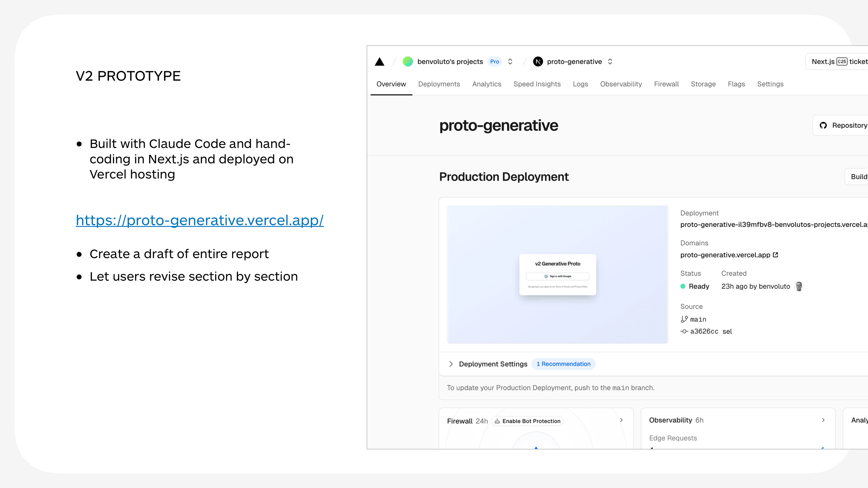Click the commit icon beside a3626cc
This screenshot has width=868, height=488.
[x=685, y=331]
